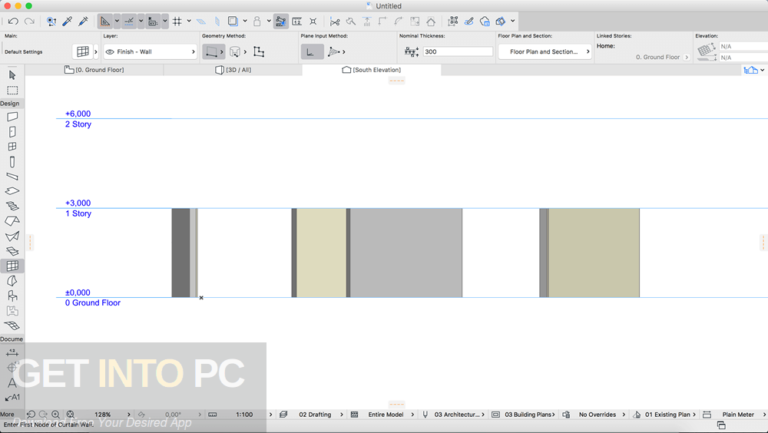
Task: Choose the Column tool
Action: pyautogui.click(x=12, y=162)
